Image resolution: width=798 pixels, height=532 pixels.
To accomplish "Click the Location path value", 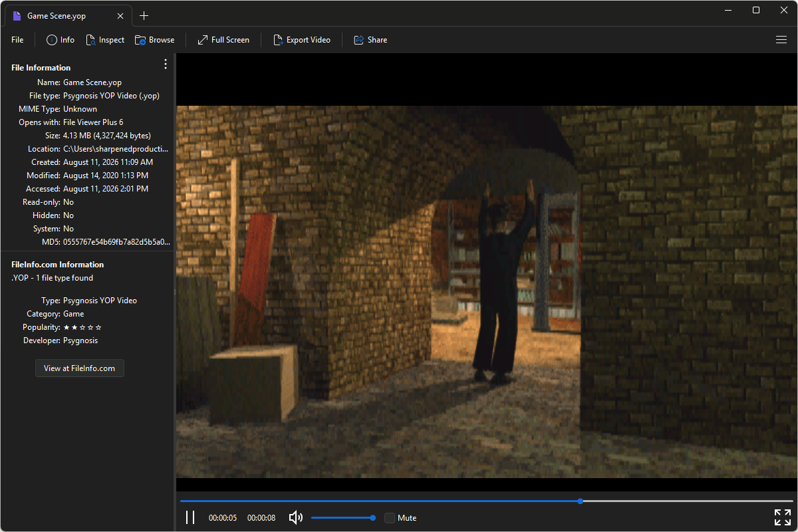I will click(x=116, y=149).
